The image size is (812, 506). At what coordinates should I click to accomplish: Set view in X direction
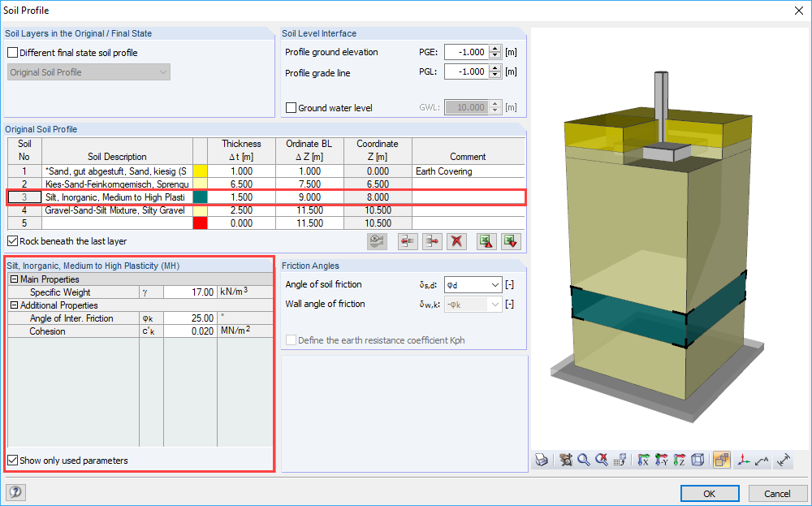coord(644,460)
